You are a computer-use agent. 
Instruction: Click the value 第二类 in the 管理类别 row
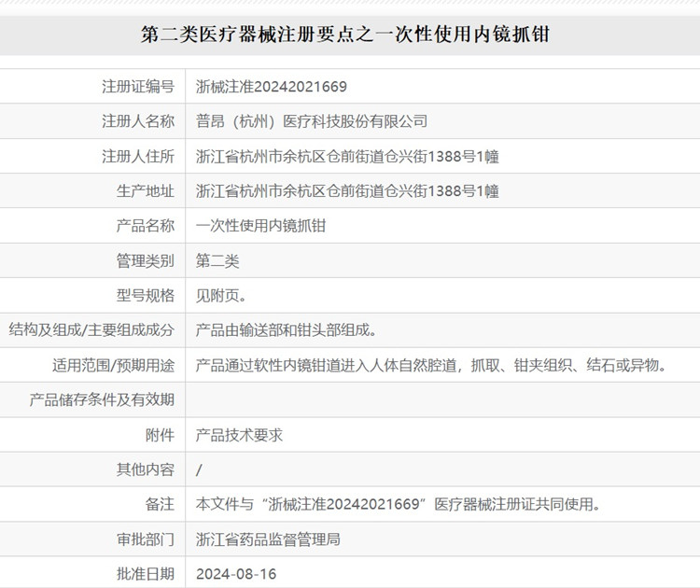(x=217, y=260)
